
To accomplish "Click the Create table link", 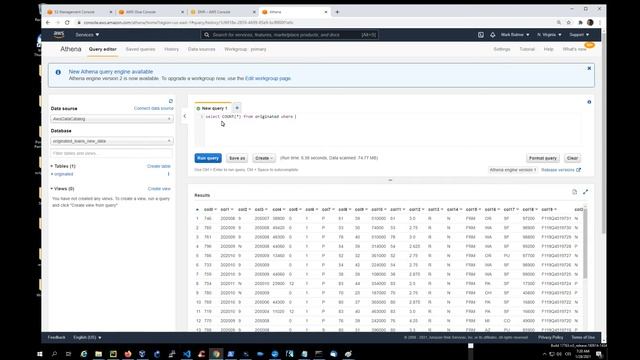I will pos(159,166).
